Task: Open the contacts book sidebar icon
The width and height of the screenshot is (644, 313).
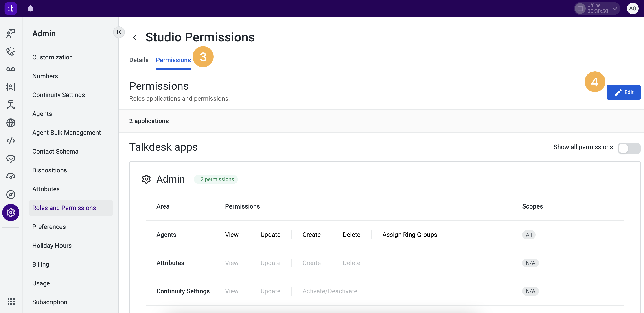Action: point(11,87)
